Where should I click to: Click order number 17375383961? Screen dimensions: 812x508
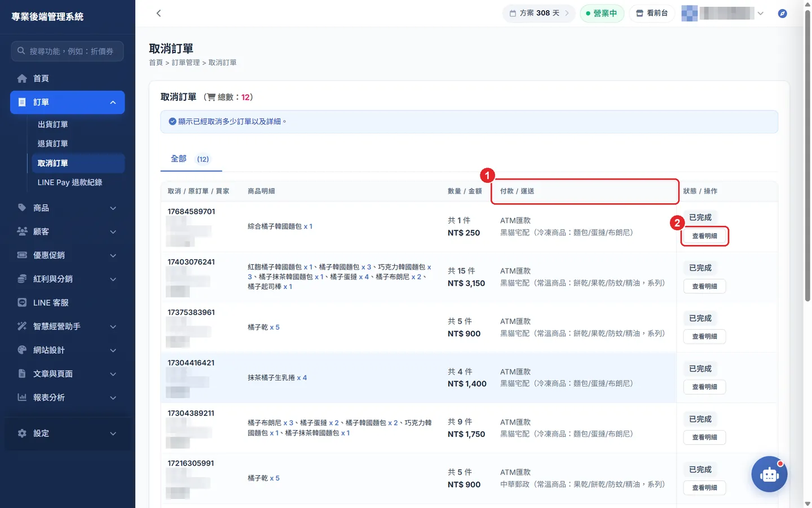tap(191, 312)
